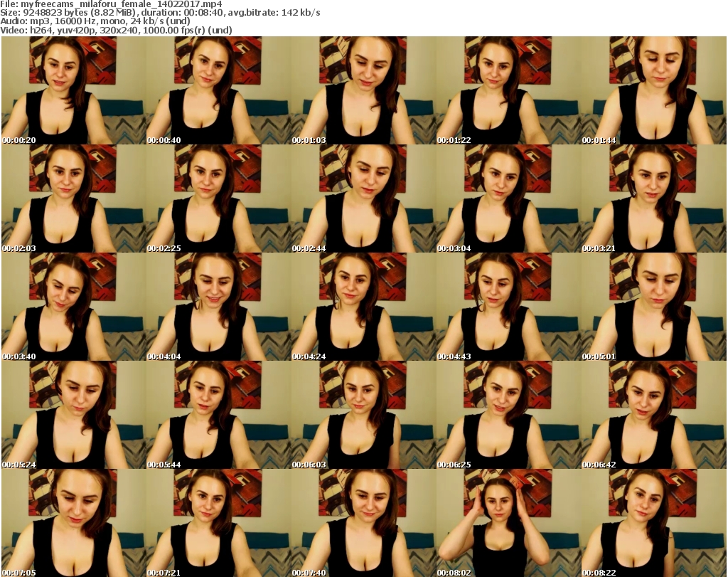Select the thumbnail frame stamped 00:00:20
Screen dimensions: 728x577
[x=74, y=90]
